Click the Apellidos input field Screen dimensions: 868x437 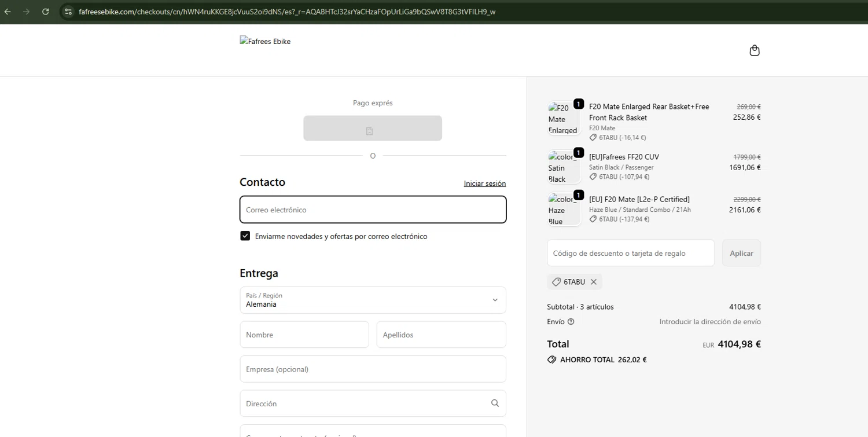(x=442, y=335)
